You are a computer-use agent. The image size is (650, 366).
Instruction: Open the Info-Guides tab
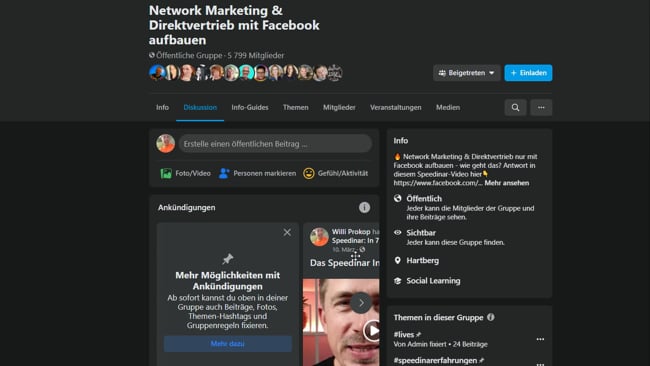click(250, 107)
